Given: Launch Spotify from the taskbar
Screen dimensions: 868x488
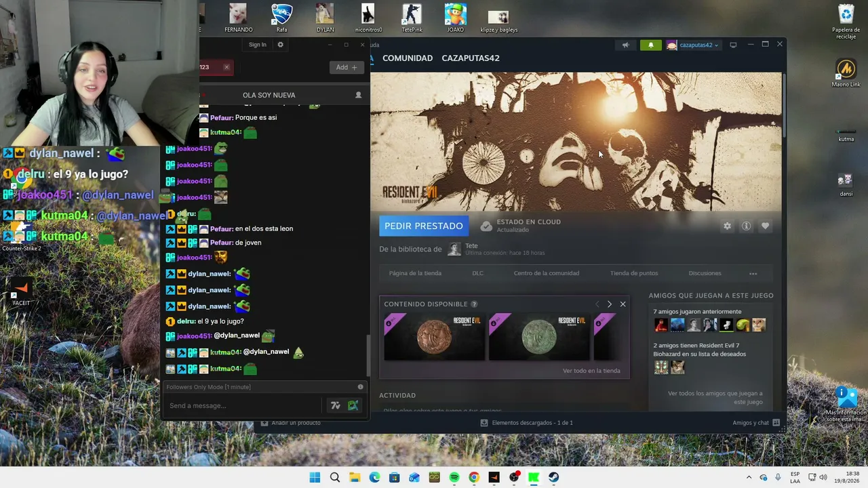Looking at the screenshot, I should [454, 477].
